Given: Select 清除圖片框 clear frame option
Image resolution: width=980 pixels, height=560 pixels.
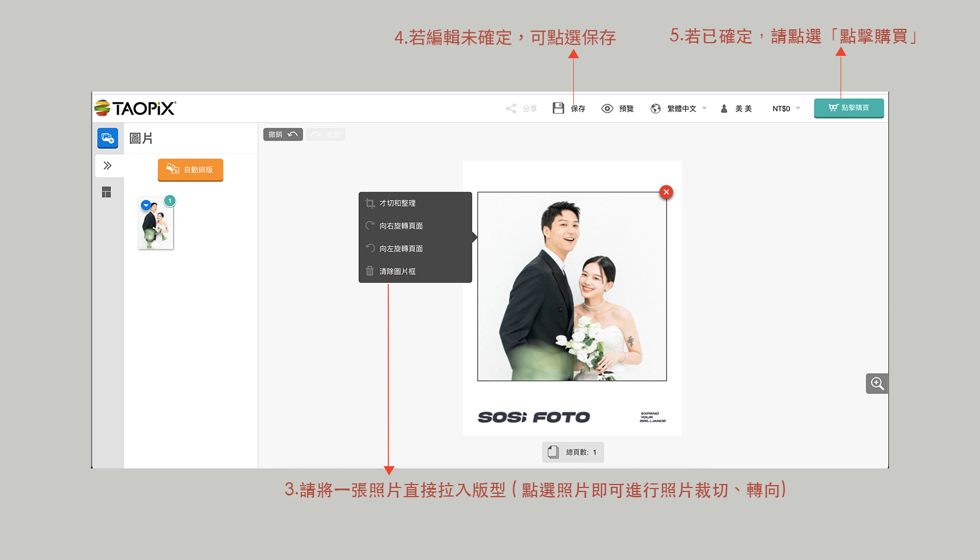Looking at the screenshot, I should point(398,271).
